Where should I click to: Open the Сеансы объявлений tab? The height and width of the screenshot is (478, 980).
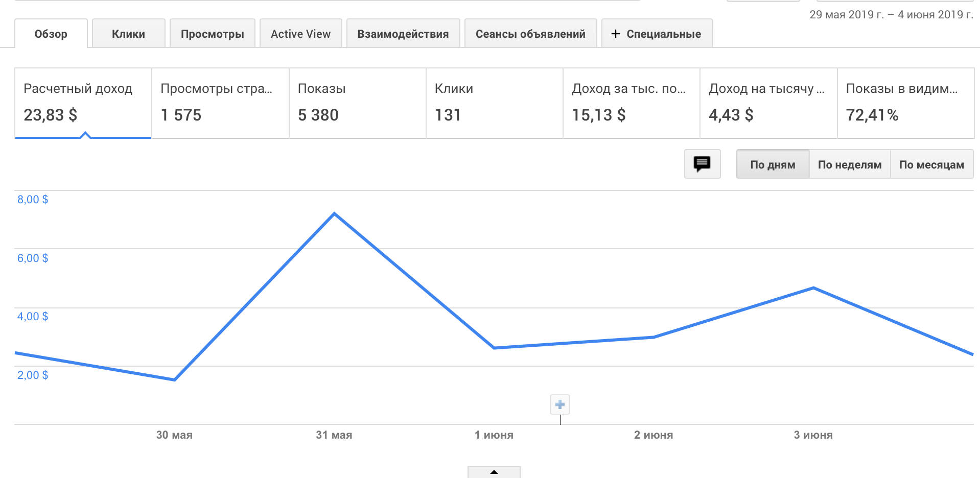pyautogui.click(x=530, y=34)
